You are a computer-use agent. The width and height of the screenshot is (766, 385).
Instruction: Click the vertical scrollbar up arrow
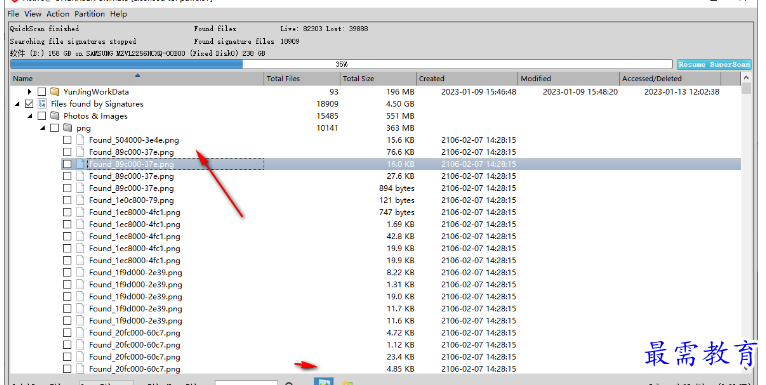(x=746, y=78)
